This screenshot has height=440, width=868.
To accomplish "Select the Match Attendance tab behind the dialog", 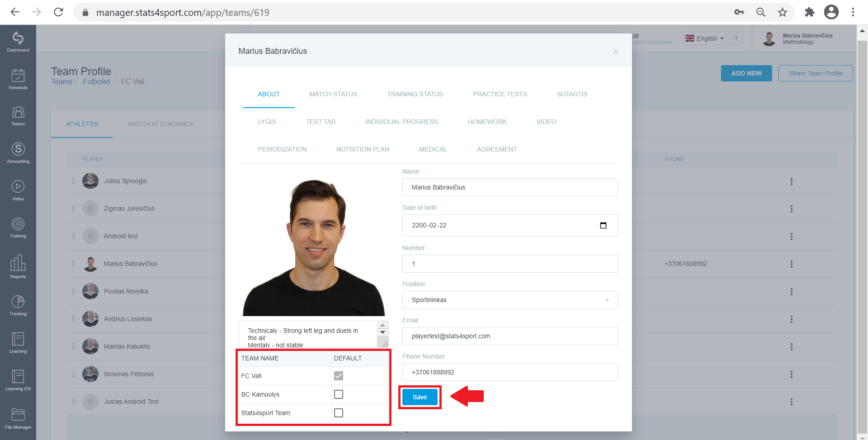I will [x=160, y=124].
